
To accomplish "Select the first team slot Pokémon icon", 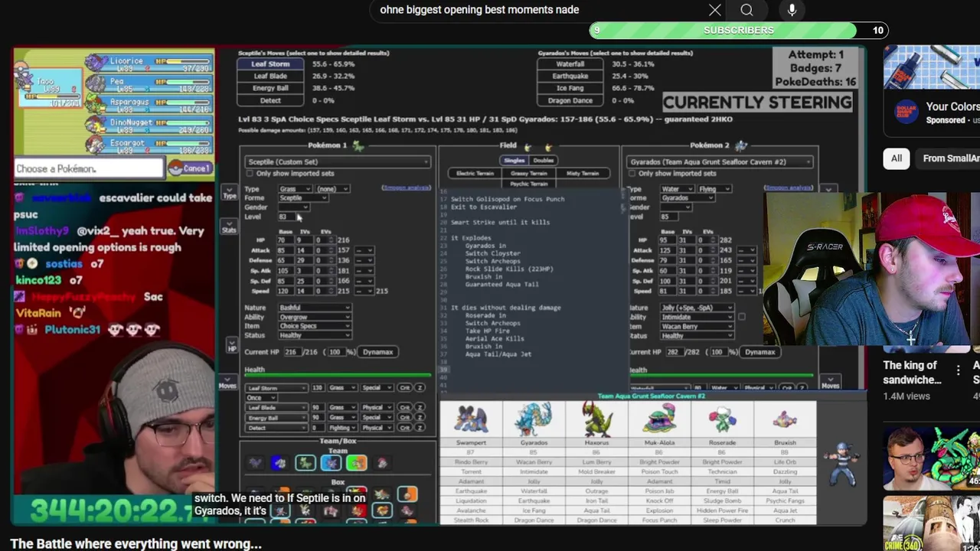I will click(254, 462).
